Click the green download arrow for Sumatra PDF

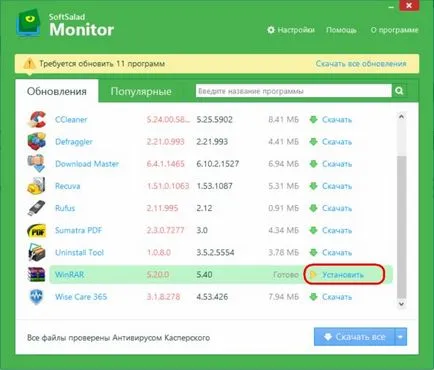[313, 230]
